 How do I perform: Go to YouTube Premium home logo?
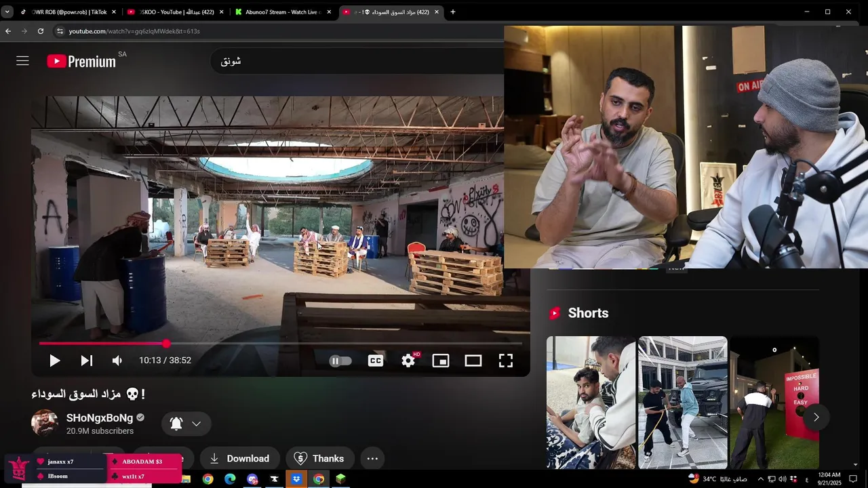(81, 62)
